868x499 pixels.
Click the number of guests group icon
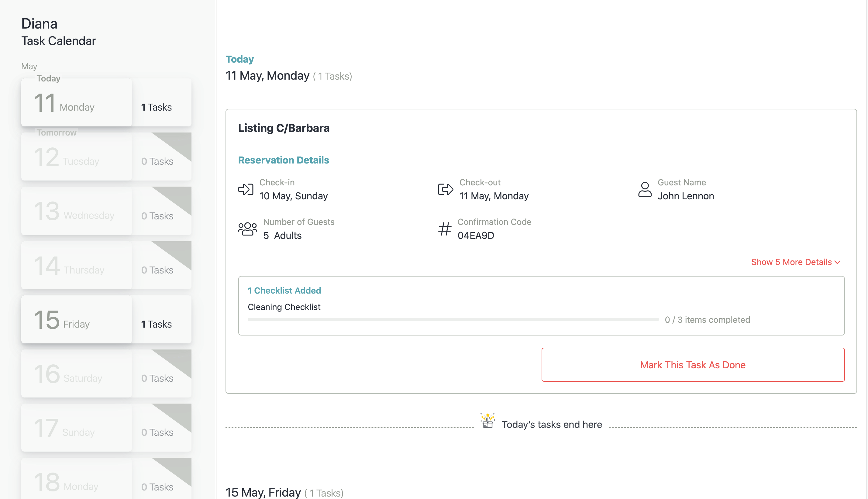tap(247, 229)
